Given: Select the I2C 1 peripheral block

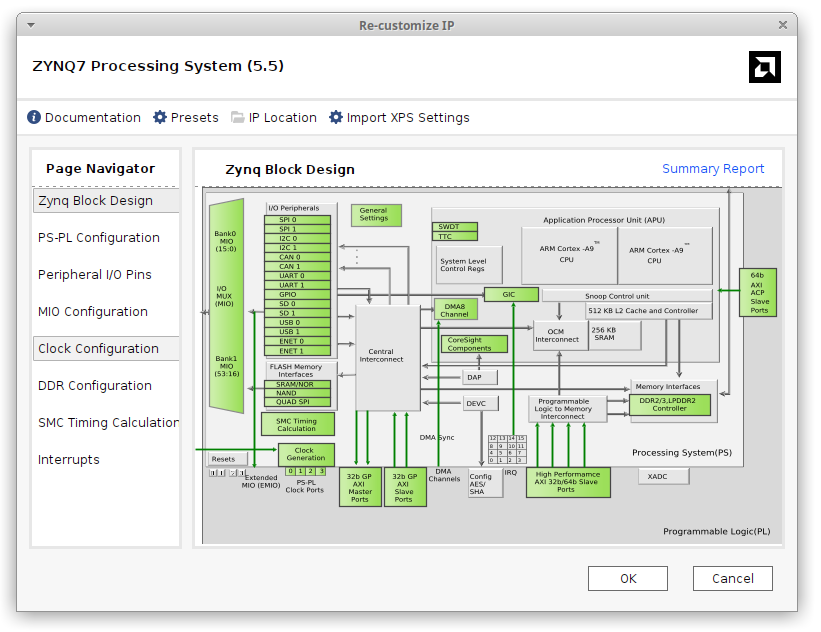Looking at the screenshot, I should point(297,248).
